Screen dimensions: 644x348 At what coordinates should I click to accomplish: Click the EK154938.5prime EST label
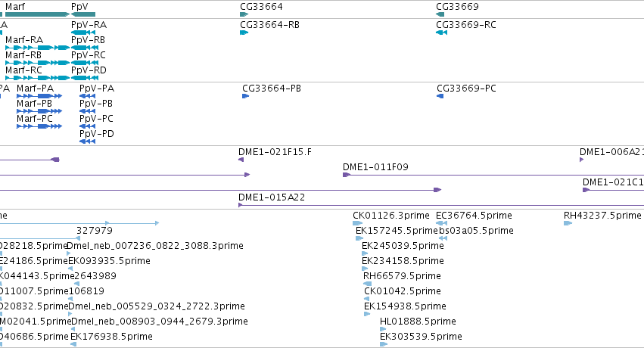click(405, 306)
